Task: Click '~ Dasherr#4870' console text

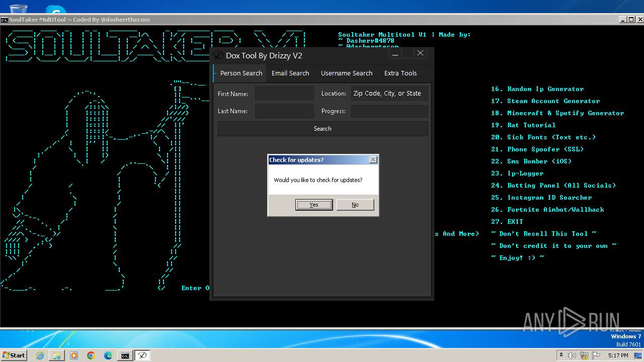Action: coord(366,41)
